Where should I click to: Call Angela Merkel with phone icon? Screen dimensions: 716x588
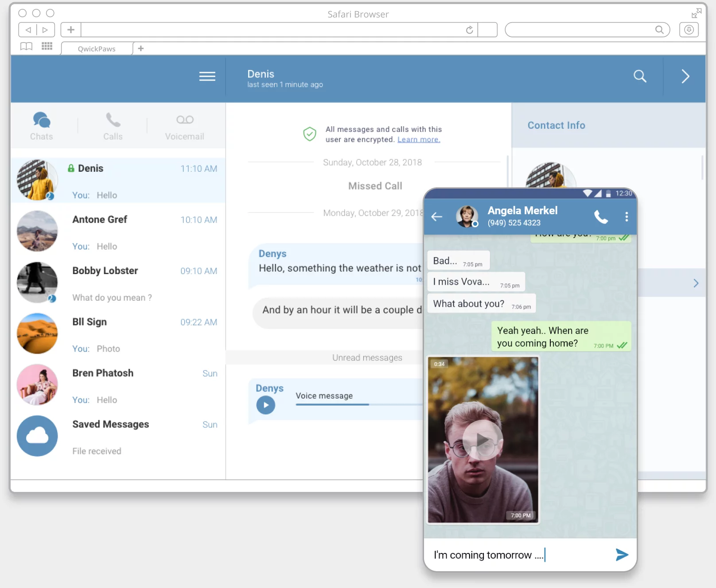coord(601,217)
